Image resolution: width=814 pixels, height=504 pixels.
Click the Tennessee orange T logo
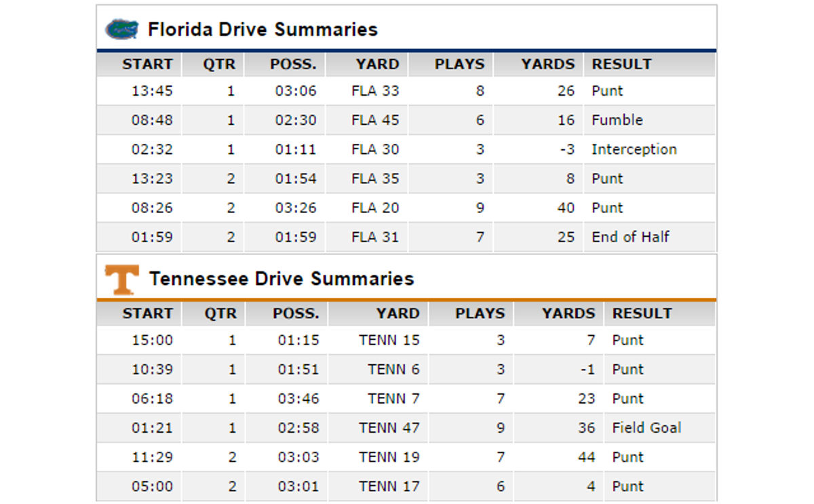coord(122,279)
